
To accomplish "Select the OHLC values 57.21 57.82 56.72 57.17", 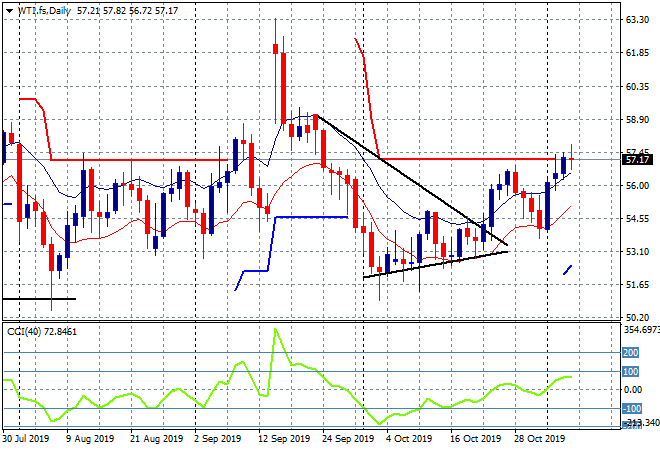I will click(128, 11).
